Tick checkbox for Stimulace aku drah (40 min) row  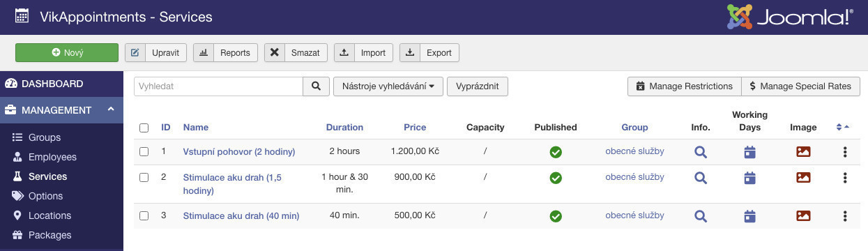pyautogui.click(x=144, y=215)
